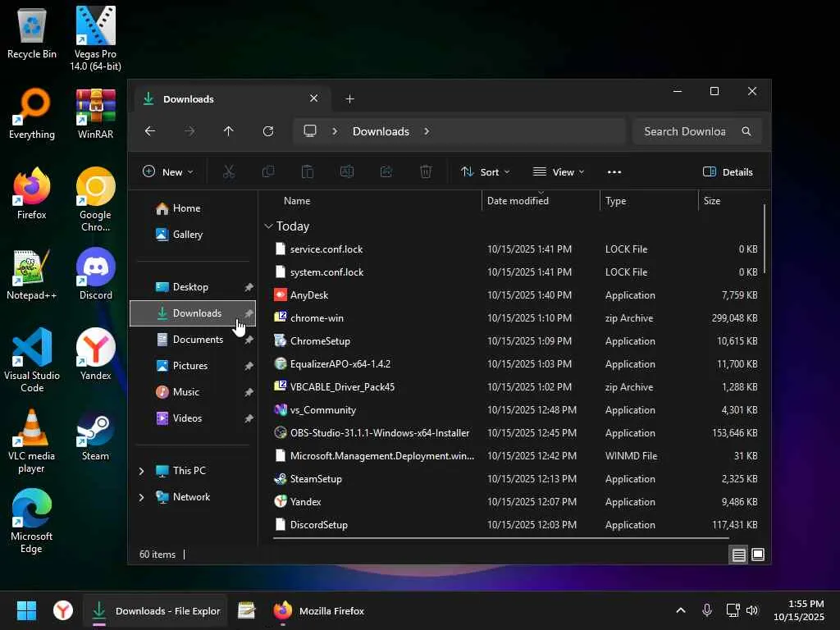Click the vertical scrollbar of the file list
Viewport: 840px width, 630px height.
coord(765,239)
